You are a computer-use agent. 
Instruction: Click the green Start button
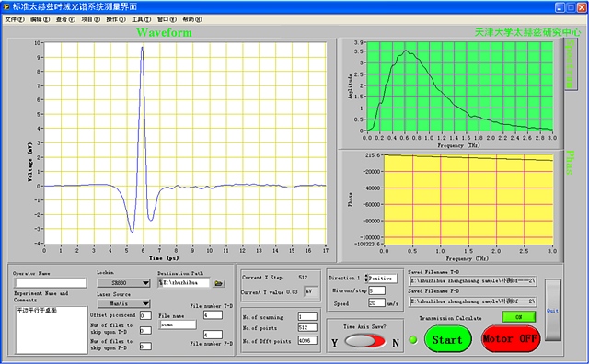(x=447, y=339)
